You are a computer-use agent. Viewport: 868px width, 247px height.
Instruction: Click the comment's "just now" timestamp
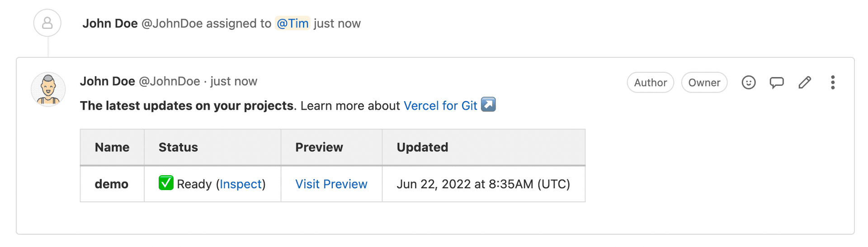pos(234,81)
